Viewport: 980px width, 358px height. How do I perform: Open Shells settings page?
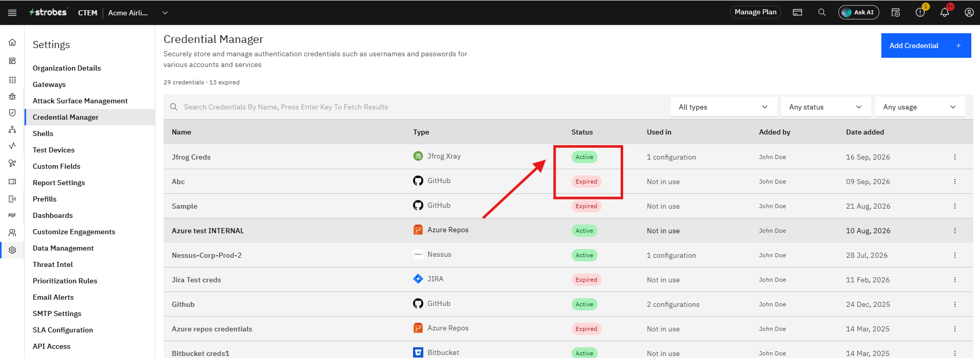coord(43,133)
